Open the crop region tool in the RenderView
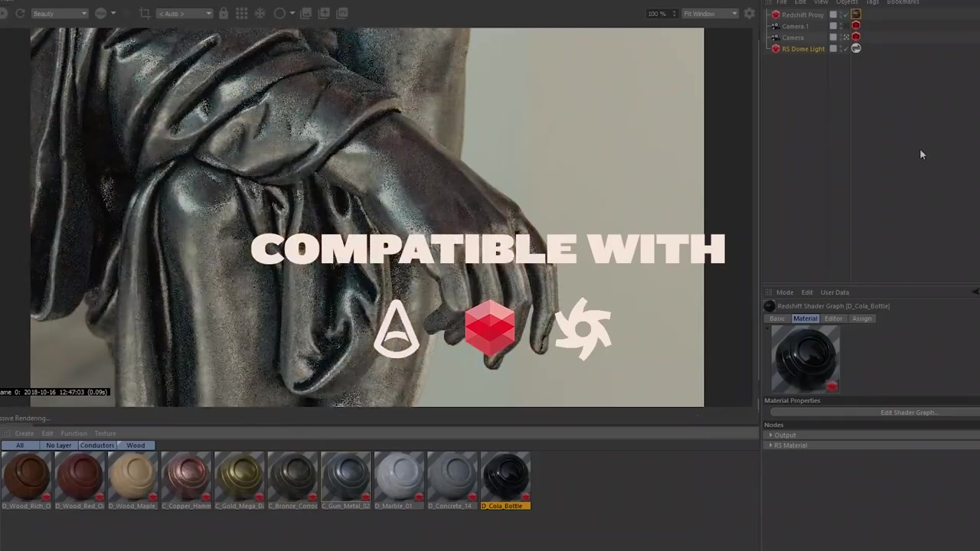Viewport: 980px width, 551px height. 144,12
